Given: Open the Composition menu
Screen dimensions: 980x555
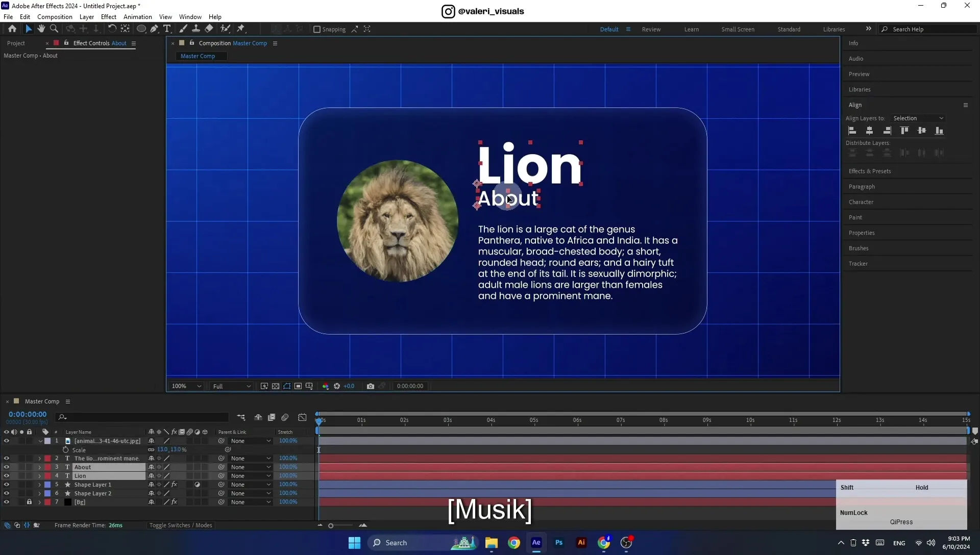Looking at the screenshot, I should point(55,17).
